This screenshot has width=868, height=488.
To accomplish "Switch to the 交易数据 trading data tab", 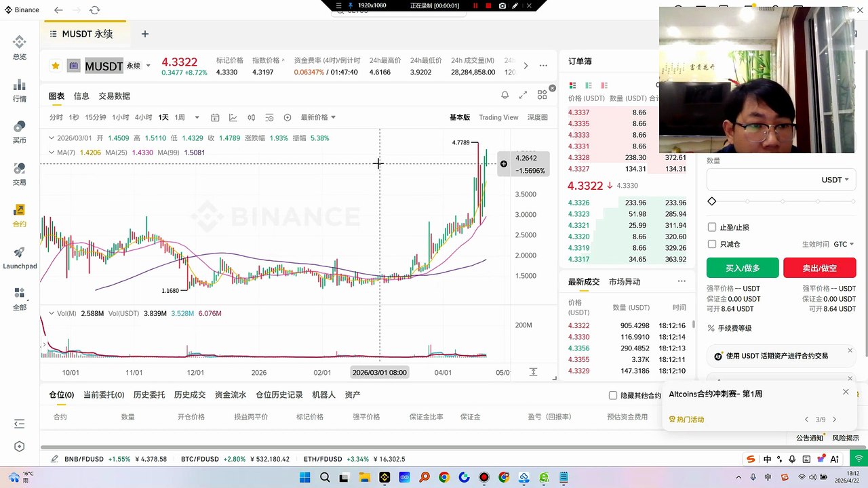I will pos(114,96).
